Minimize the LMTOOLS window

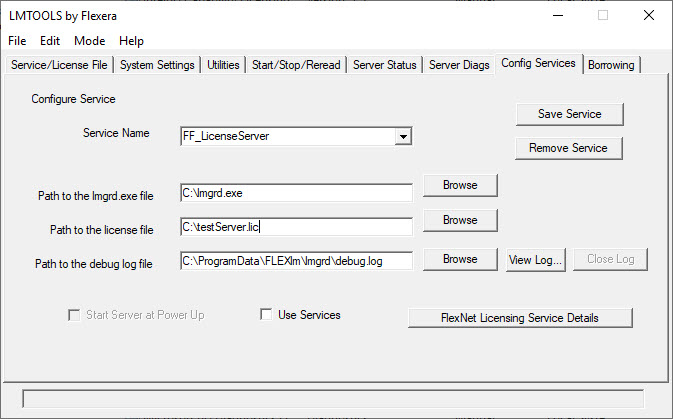pyautogui.click(x=558, y=15)
